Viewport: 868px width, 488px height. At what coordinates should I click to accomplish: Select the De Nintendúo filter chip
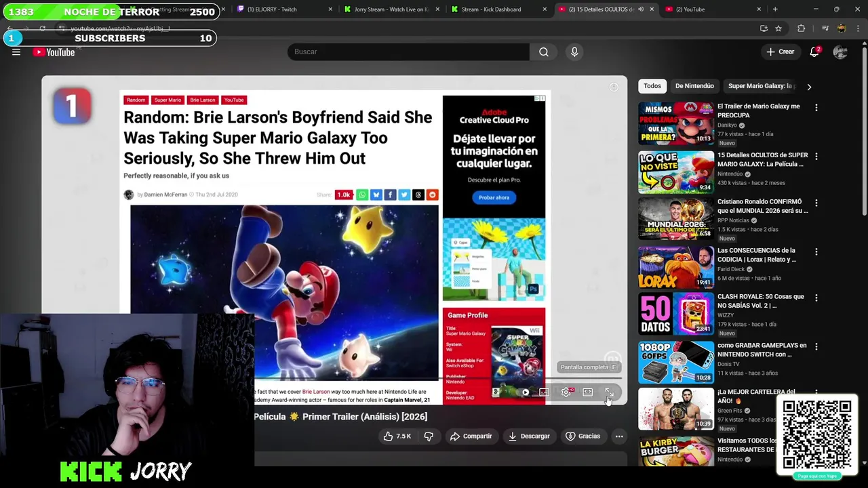pos(694,86)
